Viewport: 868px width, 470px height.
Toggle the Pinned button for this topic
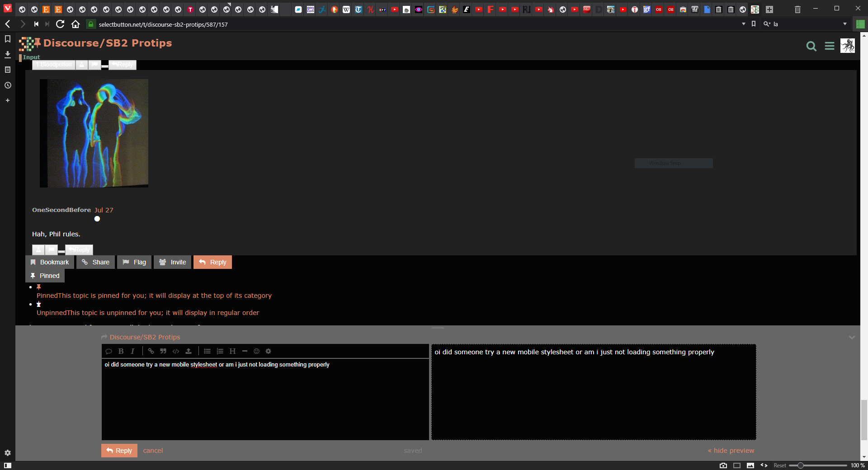(45, 276)
